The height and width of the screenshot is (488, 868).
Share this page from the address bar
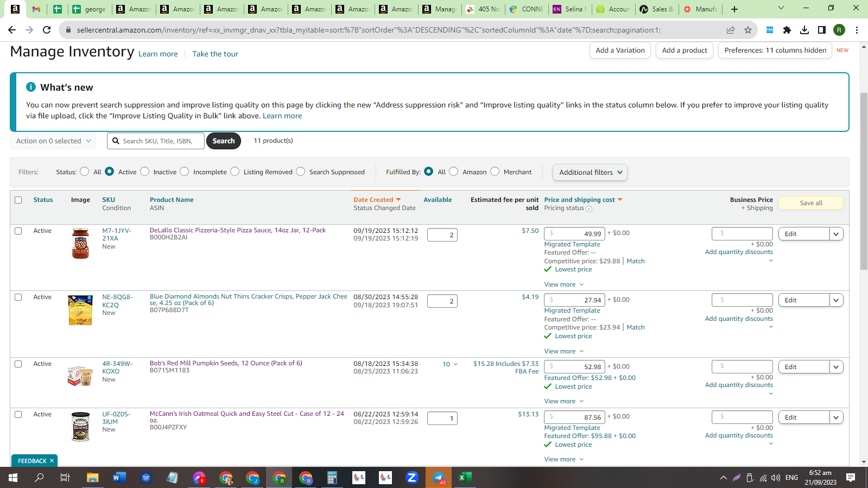point(731,30)
